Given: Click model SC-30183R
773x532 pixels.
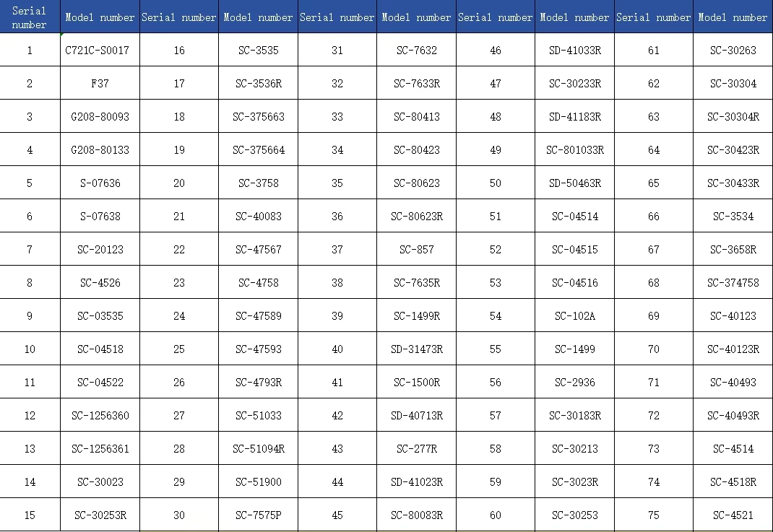Looking at the screenshot, I should tap(575, 415).
